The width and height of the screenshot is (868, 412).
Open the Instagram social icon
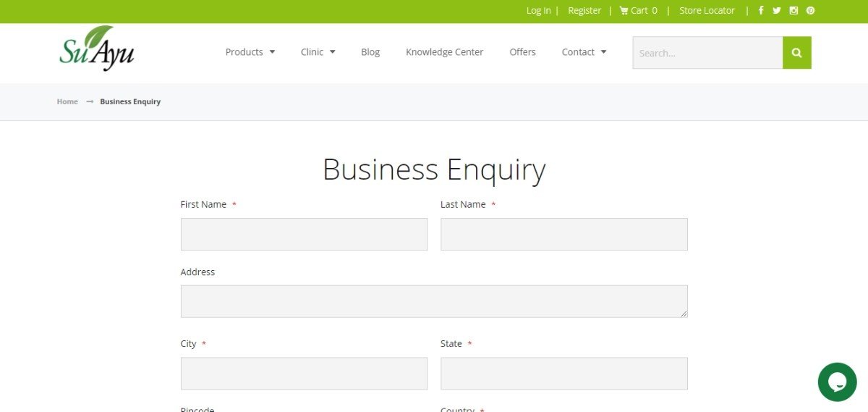pos(793,10)
